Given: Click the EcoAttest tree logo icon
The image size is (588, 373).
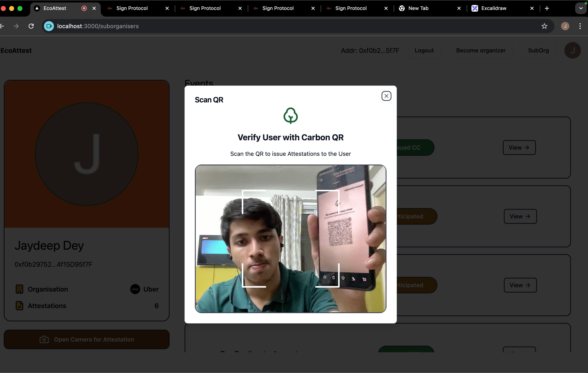Looking at the screenshot, I should pos(290,116).
